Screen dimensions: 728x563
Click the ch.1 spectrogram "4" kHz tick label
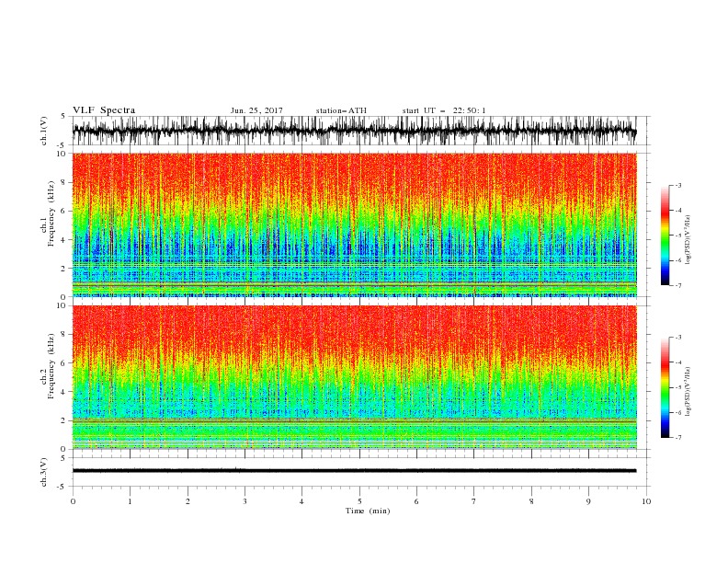point(63,240)
